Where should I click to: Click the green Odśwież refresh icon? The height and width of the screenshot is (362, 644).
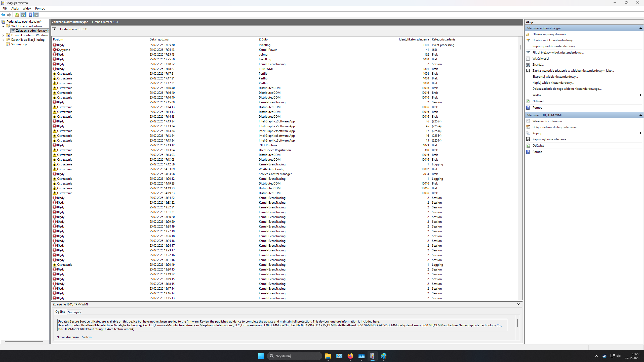(x=528, y=101)
